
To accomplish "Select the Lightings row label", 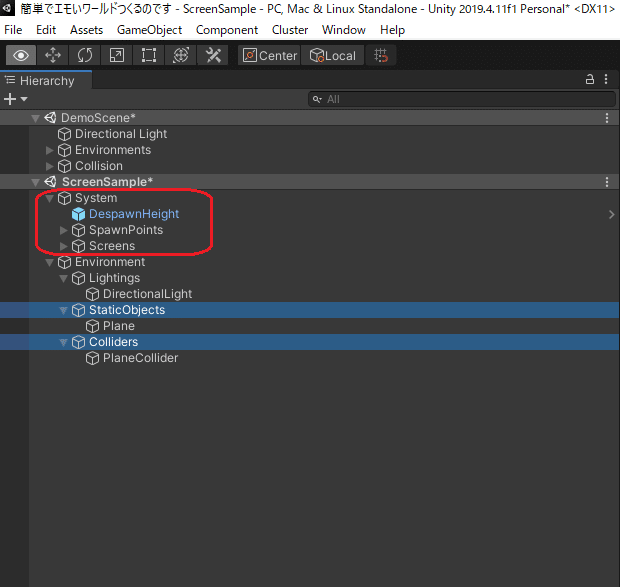I will (x=115, y=278).
